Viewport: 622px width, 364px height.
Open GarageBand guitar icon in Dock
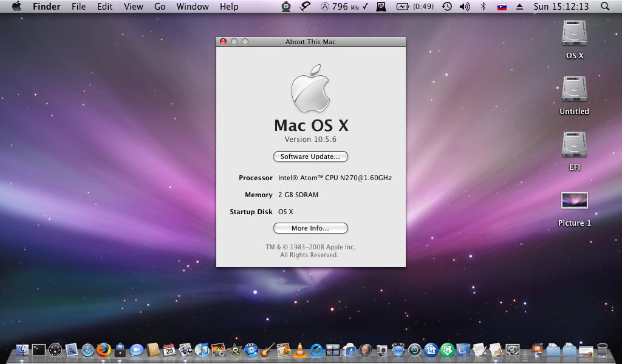point(267,350)
